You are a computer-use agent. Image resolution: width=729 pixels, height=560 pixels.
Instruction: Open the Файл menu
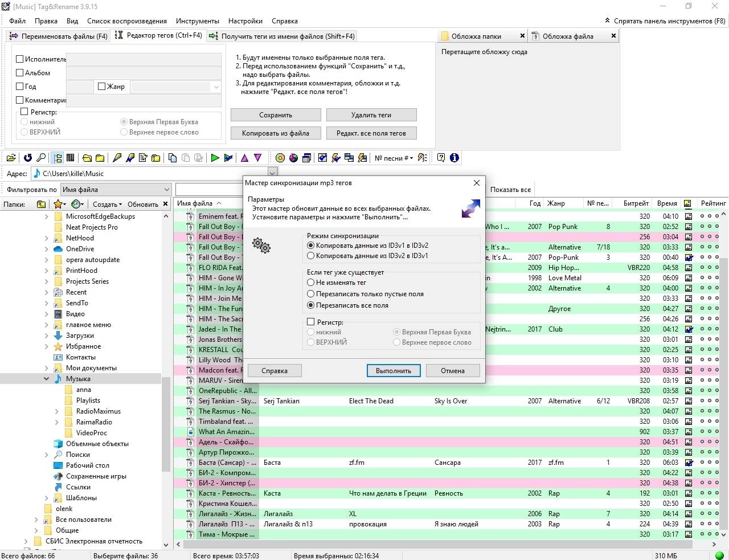[x=18, y=21]
